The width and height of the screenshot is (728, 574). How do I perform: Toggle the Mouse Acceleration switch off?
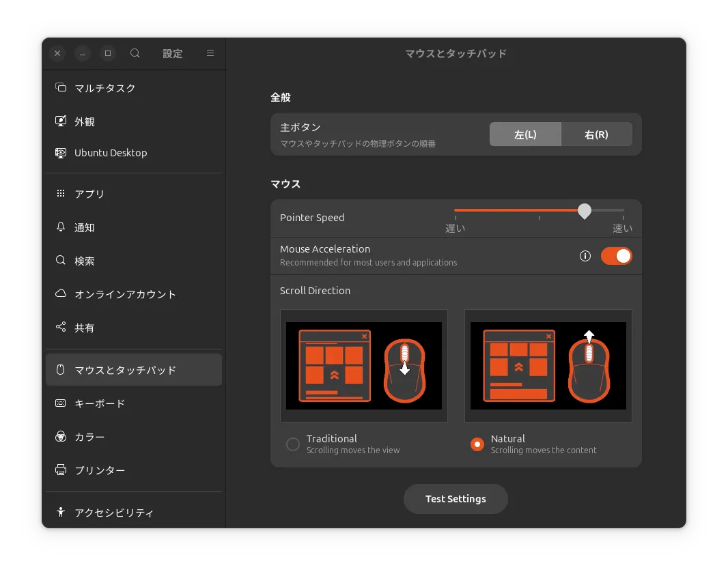click(617, 256)
